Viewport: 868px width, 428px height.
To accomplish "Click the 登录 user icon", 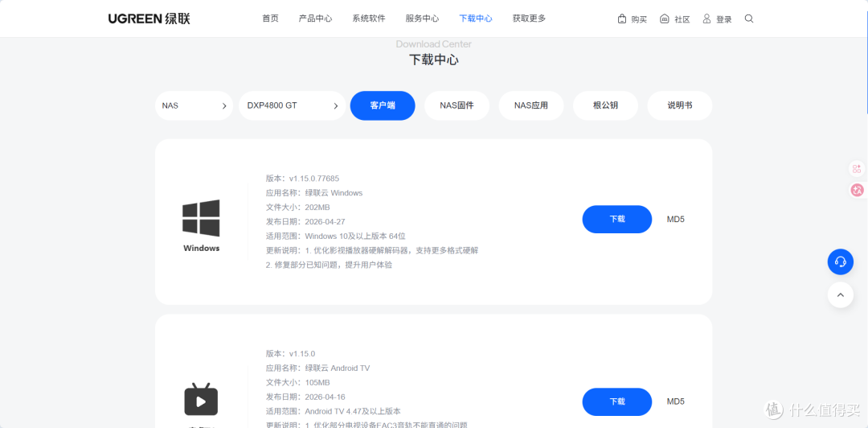I will point(706,19).
